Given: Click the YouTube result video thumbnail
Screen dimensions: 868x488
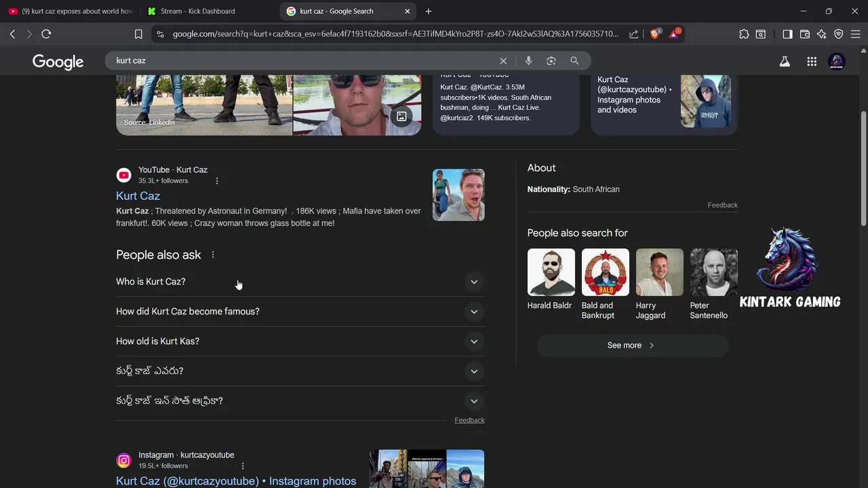Looking at the screenshot, I should (x=458, y=195).
